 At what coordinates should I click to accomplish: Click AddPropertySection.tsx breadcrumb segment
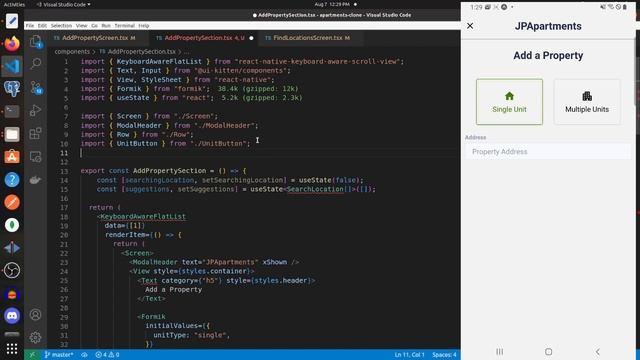click(141, 52)
